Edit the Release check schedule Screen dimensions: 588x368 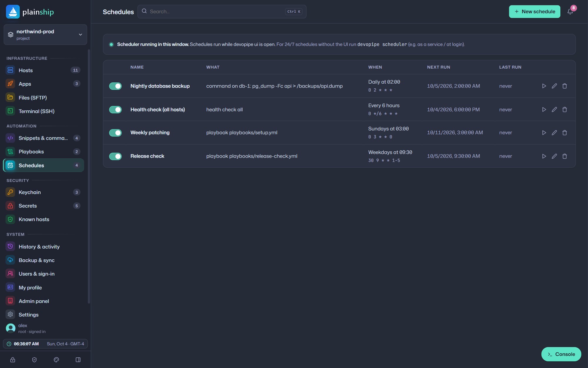coord(554,156)
